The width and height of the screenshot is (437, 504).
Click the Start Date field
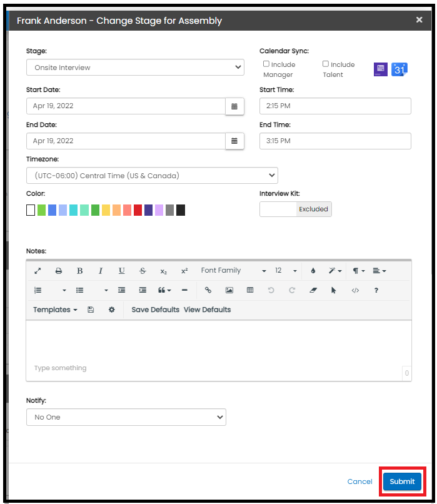(x=126, y=106)
